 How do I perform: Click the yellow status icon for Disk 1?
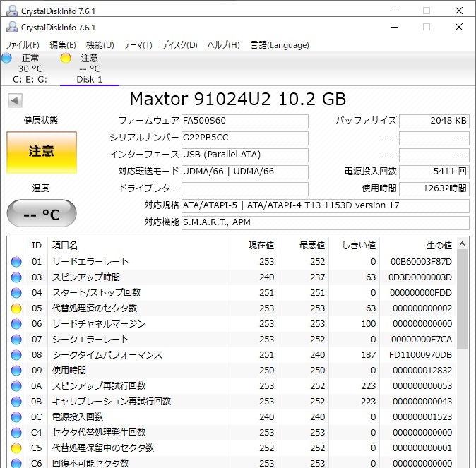pos(66,58)
